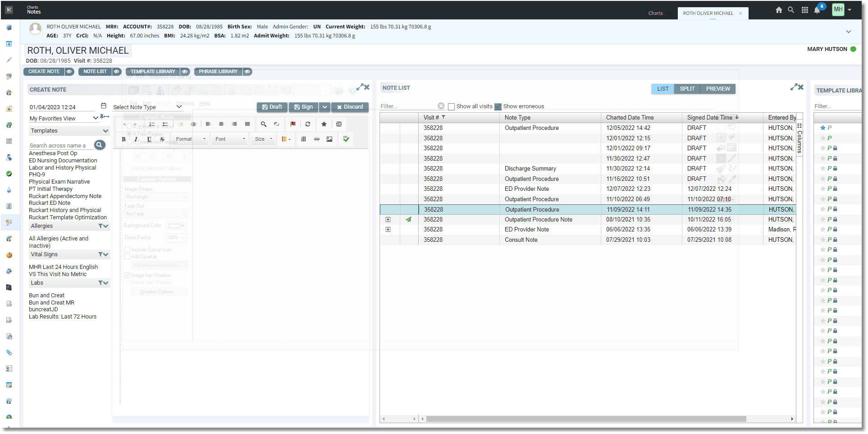Apply bold formatting
Image resolution: width=868 pixels, height=434 pixels.
coord(123,139)
